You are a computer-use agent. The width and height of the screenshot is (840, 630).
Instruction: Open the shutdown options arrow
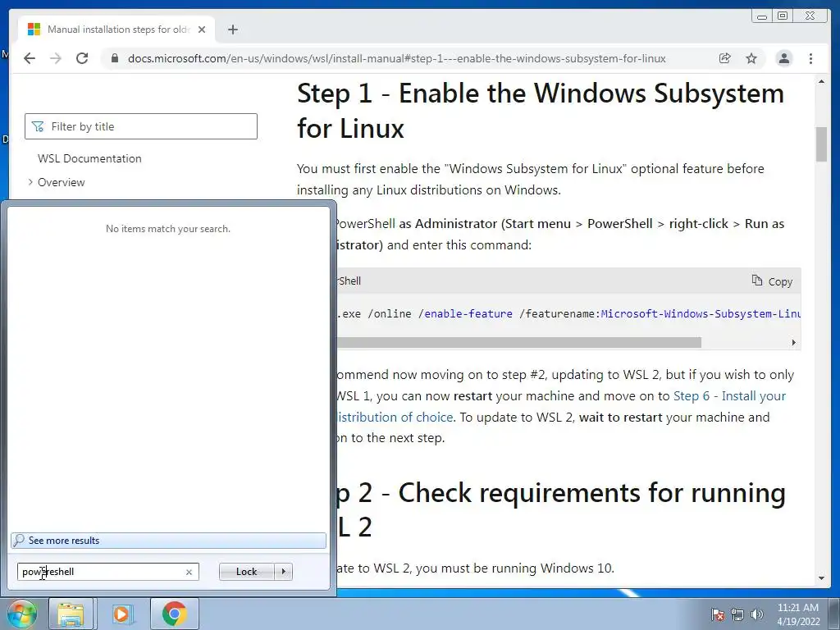click(x=283, y=572)
